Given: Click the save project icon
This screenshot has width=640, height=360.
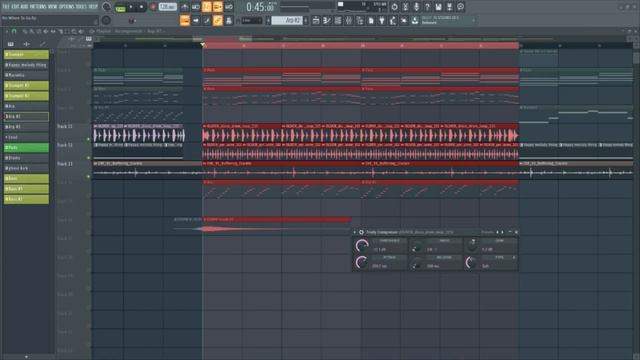Looking at the screenshot, I should pos(438,7).
